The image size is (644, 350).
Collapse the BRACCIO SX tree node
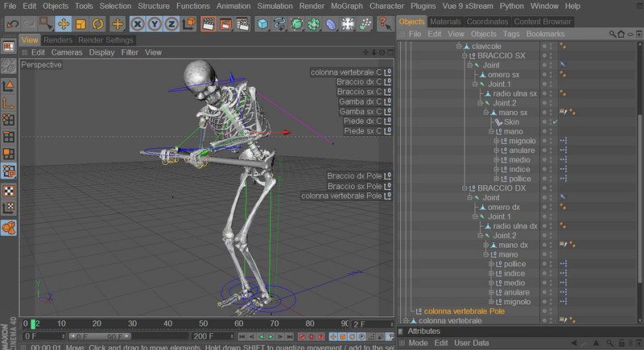click(464, 56)
